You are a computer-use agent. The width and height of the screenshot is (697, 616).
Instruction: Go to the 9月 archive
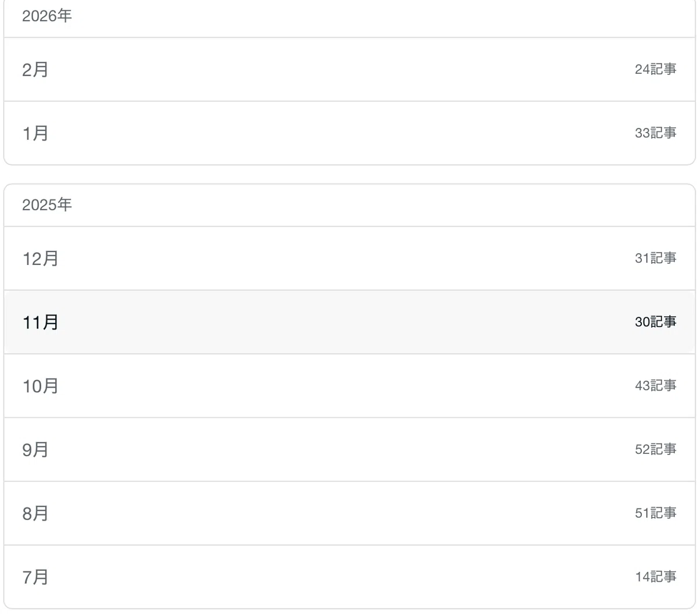click(349, 449)
